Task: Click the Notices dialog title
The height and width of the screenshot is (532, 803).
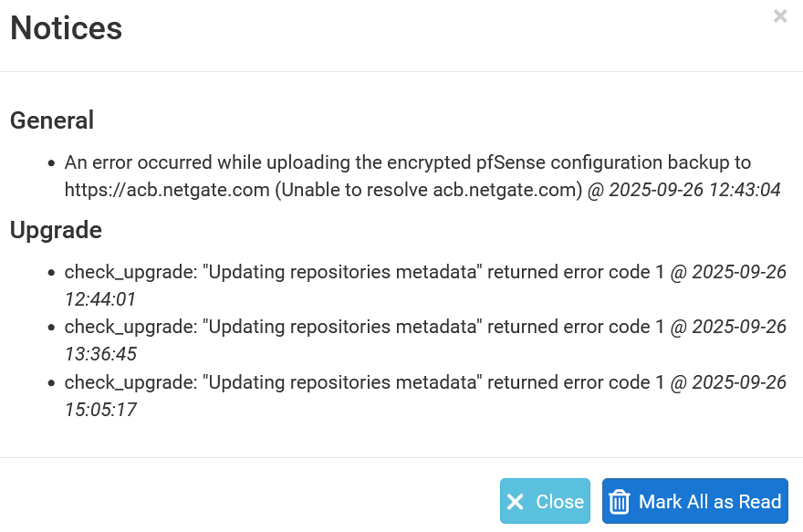Action: pyautogui.click(x=66, y=28)
